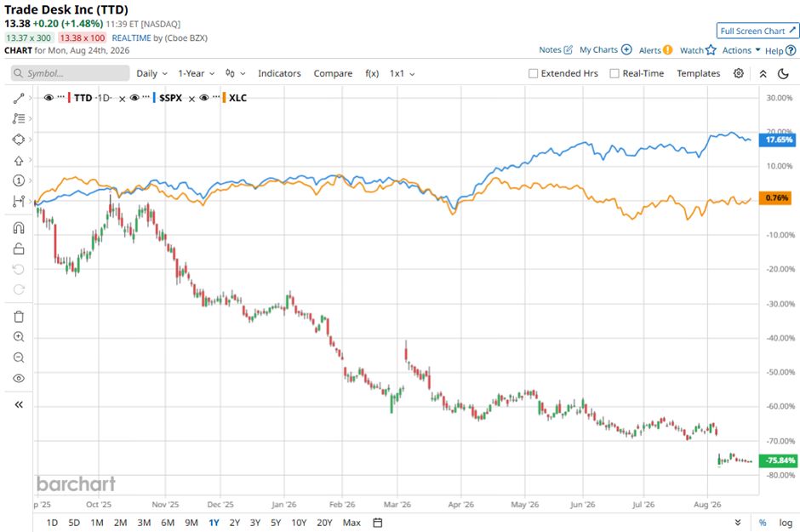Collapse the left drawing toolbar
Screen dimensions: 800x532
[19, 405]
